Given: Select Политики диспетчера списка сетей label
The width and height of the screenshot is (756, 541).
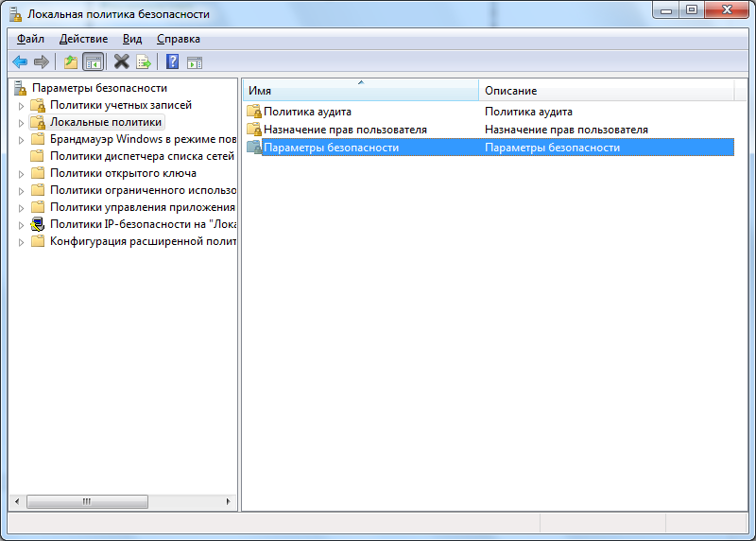Looking at the screenshot, I should (142, 156).
